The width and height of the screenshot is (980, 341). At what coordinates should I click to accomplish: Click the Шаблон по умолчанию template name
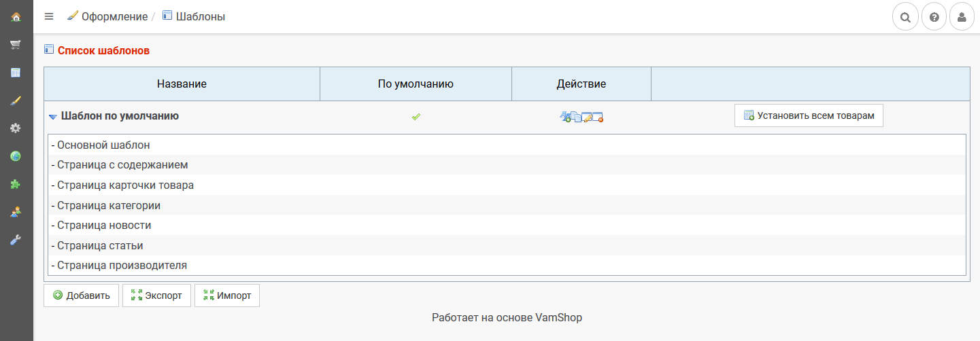pos(120,115)
